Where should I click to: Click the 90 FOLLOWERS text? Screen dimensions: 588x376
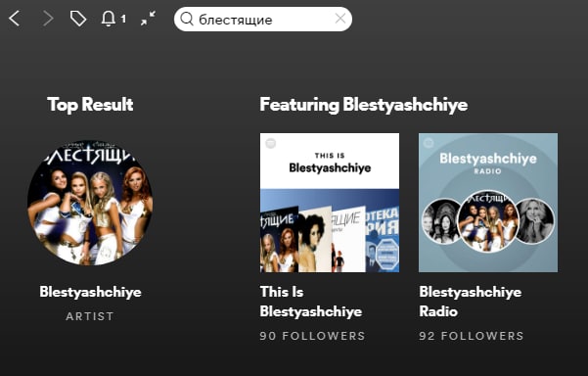pyautogui.click(x=312, y=336)
